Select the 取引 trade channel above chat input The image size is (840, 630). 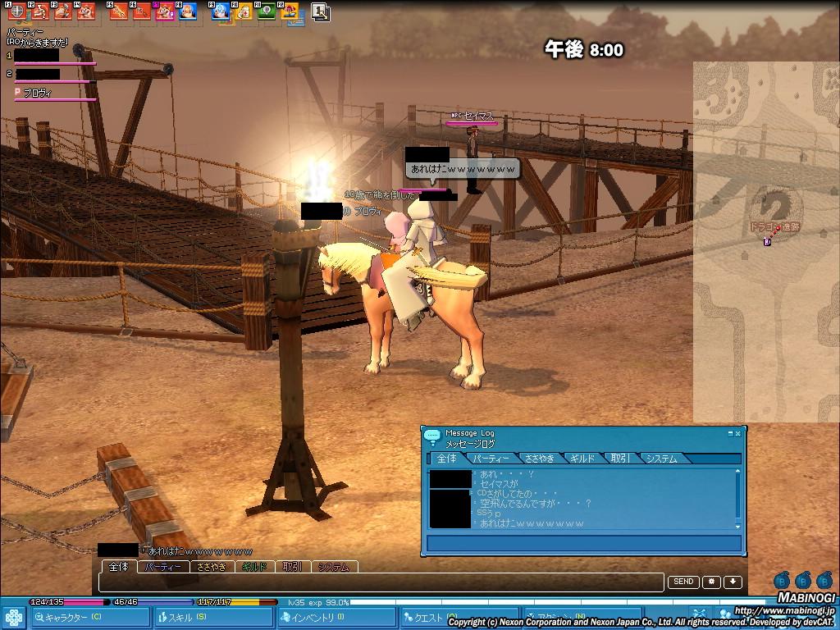tap(293, 567)
